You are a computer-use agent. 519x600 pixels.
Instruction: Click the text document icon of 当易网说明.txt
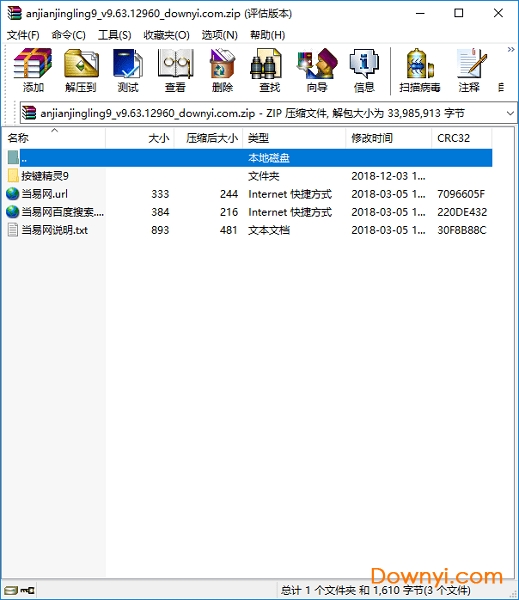coord(13,230)
